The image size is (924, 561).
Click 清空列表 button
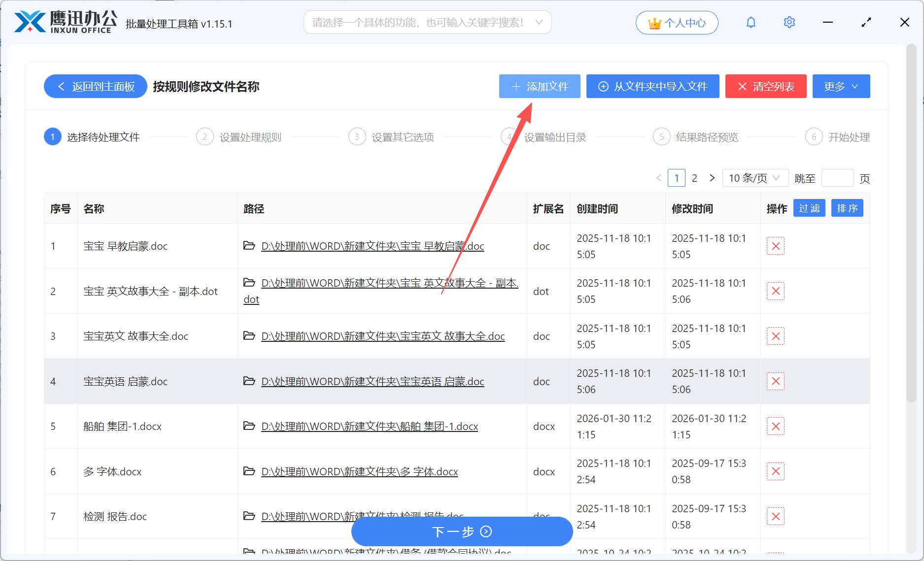click(766, 86)
